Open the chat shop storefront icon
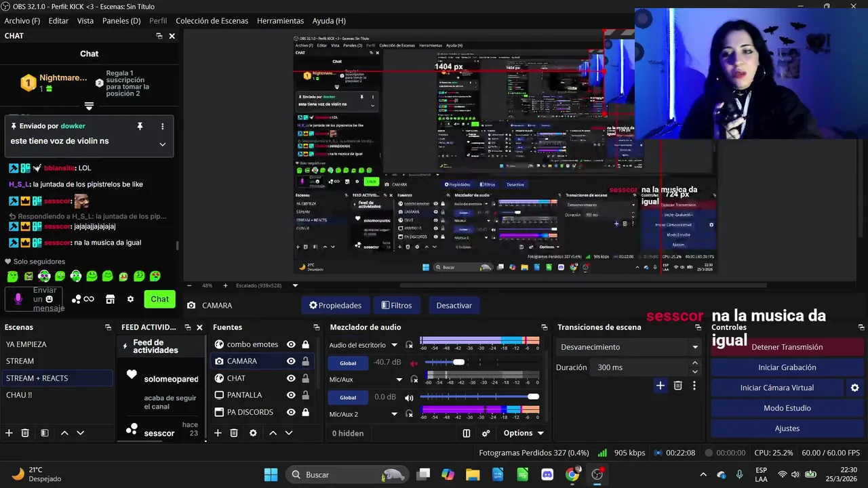 coord(109,299)
